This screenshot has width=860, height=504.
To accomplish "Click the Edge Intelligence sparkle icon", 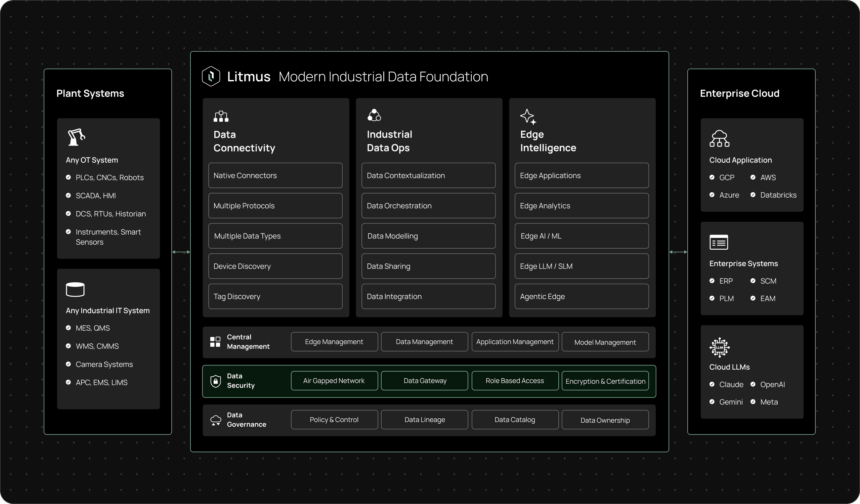I will coord(528,117).
